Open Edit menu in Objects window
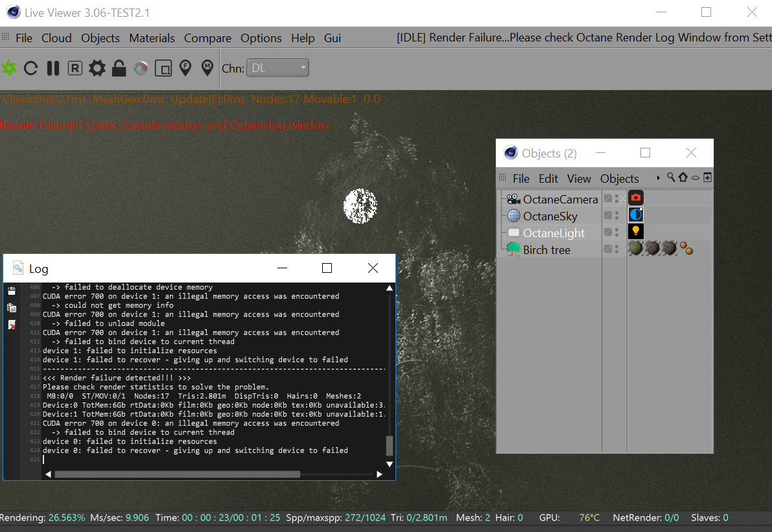 (x=548, y=179)
